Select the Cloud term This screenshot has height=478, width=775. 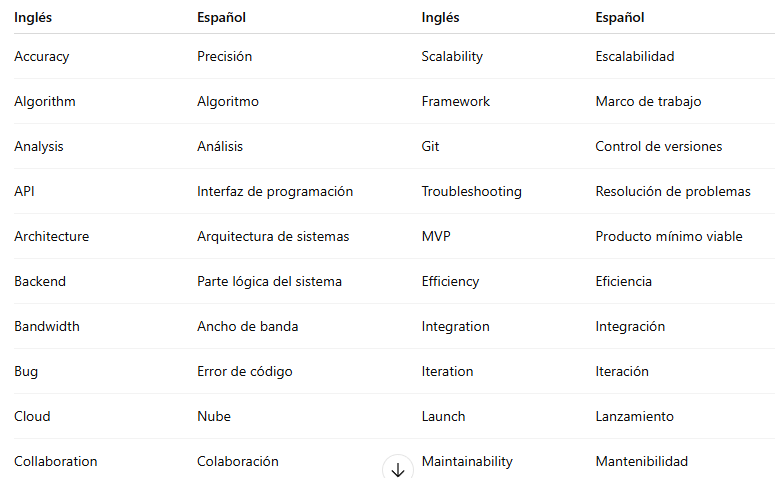point(32,416)
